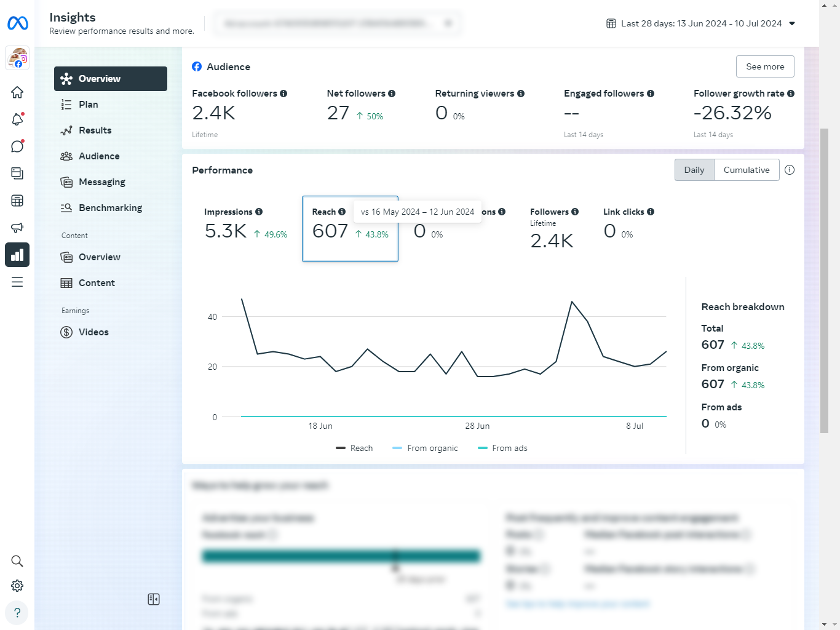Click the See more audience button
This screenshot has width=840, height=630.
pyautogui.click(x=765, y=66)
